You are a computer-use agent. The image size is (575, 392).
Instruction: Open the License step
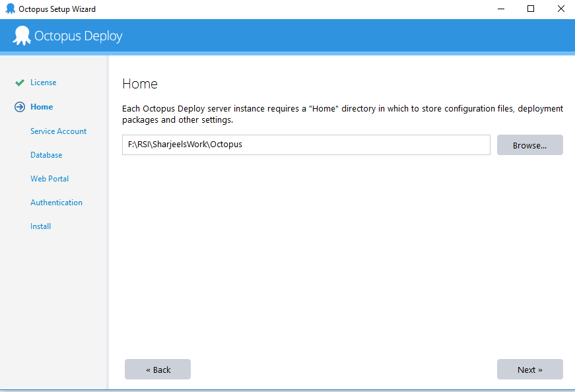point(44,82)
